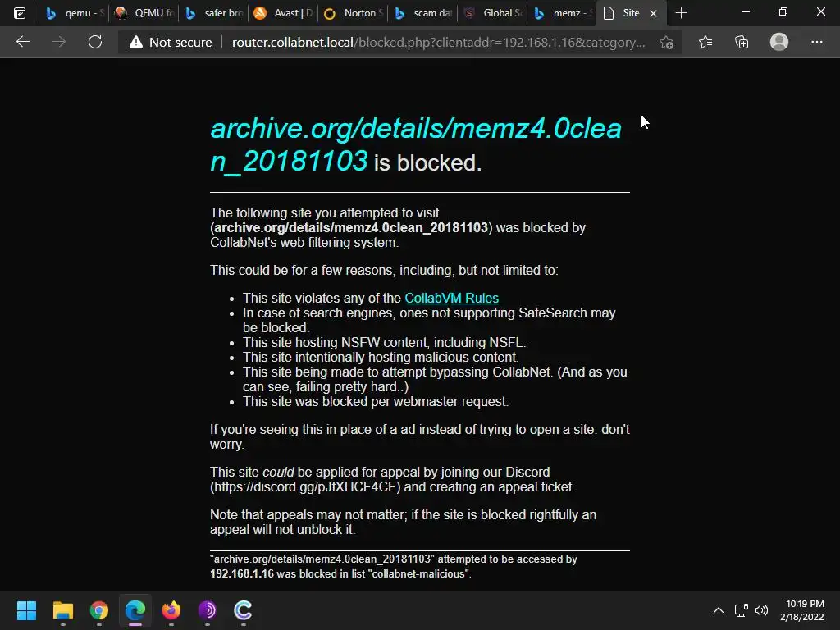
Task: Open the Windows Start menu
Action: [26, 610]
